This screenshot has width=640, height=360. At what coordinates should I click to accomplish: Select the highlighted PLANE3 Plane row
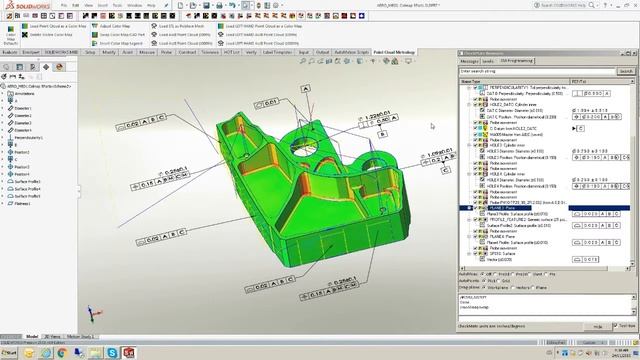tap(545, 208)
